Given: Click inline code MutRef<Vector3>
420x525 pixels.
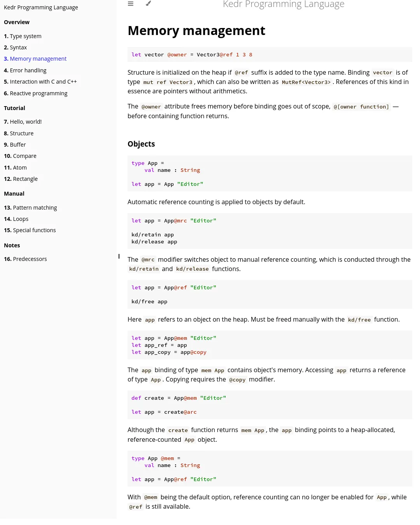Looking at the screenshot, I should click(306, 82).
